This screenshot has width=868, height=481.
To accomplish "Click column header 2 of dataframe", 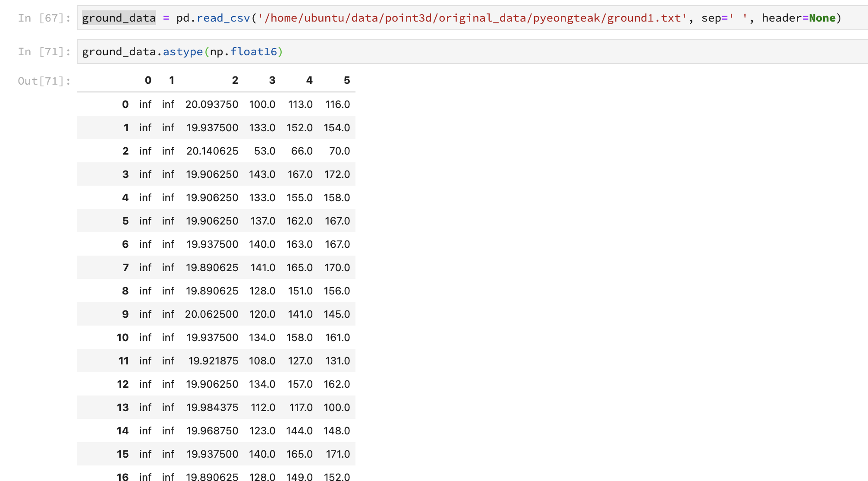I will (235, 80).
